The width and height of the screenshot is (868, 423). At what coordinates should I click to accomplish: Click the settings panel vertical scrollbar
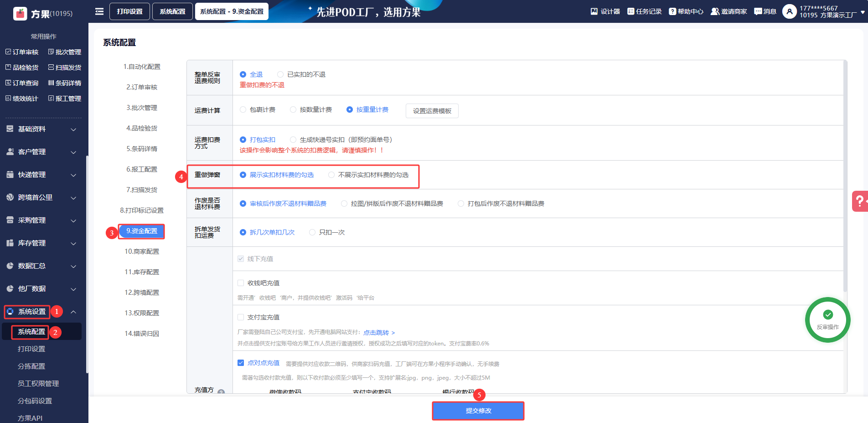(x=845, y=176)
